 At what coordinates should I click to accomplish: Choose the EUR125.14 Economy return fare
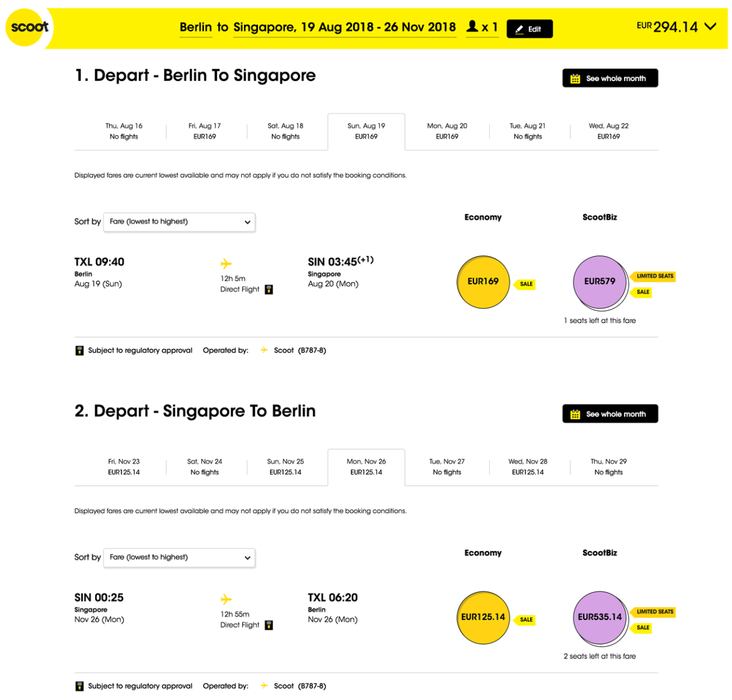point(483,617)
